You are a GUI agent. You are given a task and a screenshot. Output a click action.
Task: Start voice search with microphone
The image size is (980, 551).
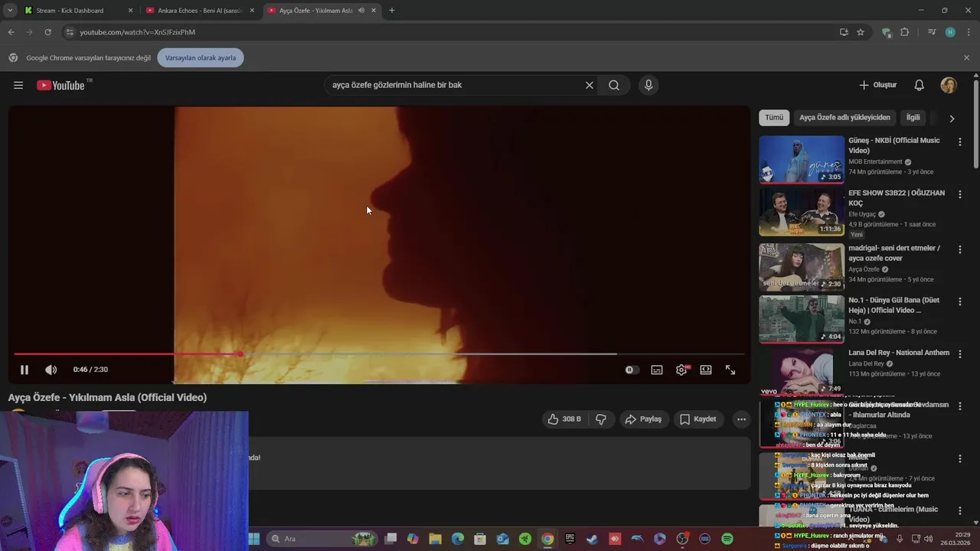(648, 85)
